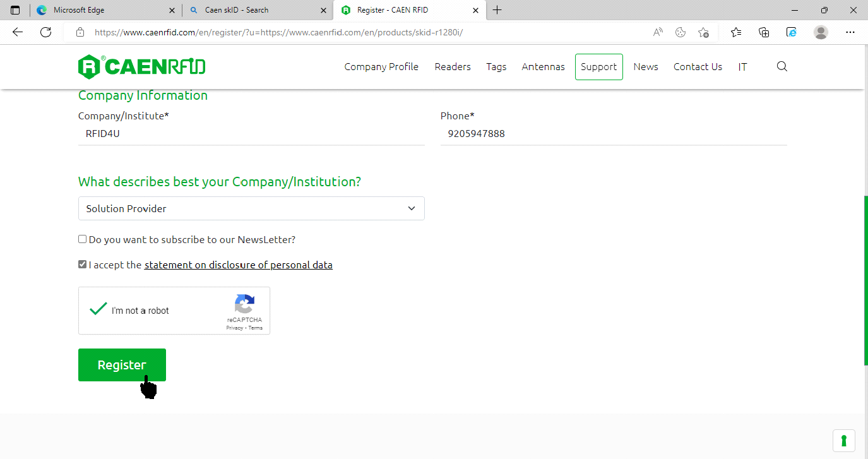Open the Read Aloud icon in address bar
The image size is (868, 459).
click(x=658, y=32)
